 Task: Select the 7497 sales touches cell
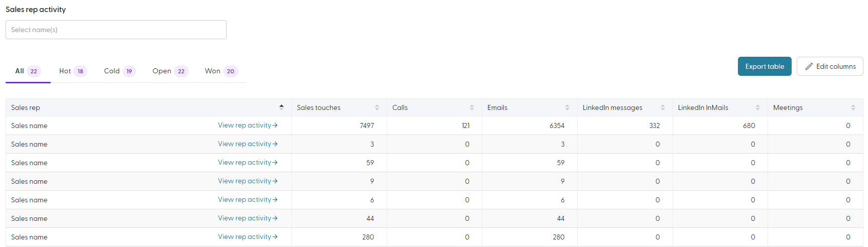[x=339, y=126]
